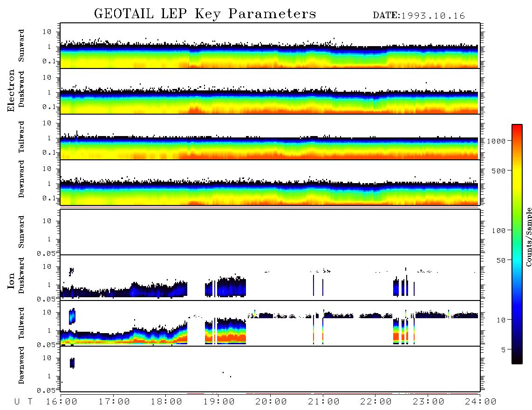This screenshot has width=532, height=410.
Task: Select the Electron "Duskward" panel label
Action: click(21, 89)
